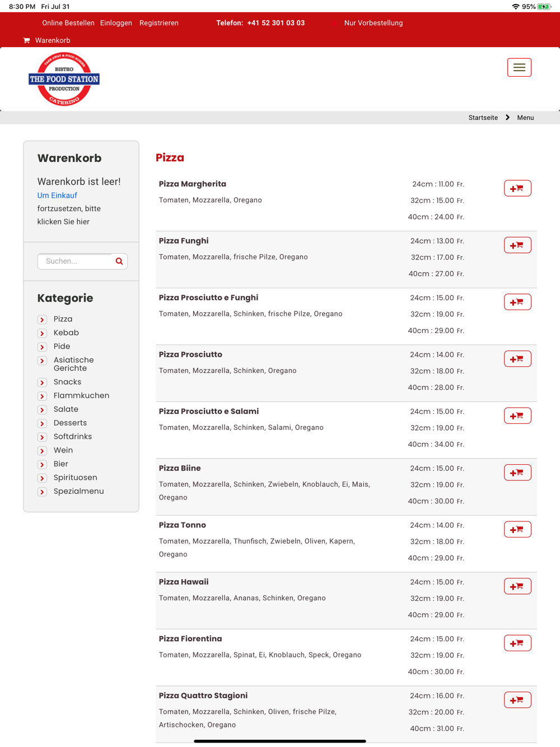Open the Snacks category
Viewport: 560px width, 747px height.
click(x=67, y=382)
